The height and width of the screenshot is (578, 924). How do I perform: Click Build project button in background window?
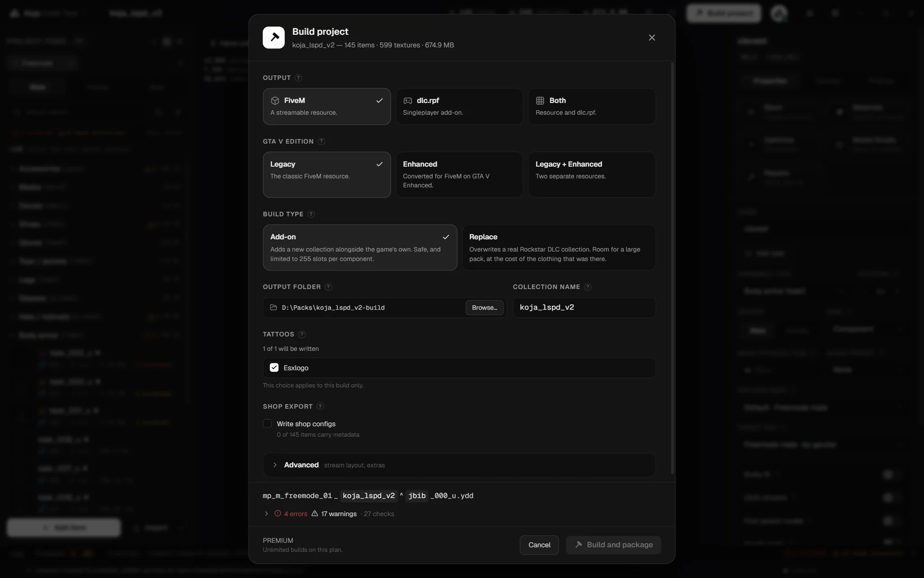point(724,13)
